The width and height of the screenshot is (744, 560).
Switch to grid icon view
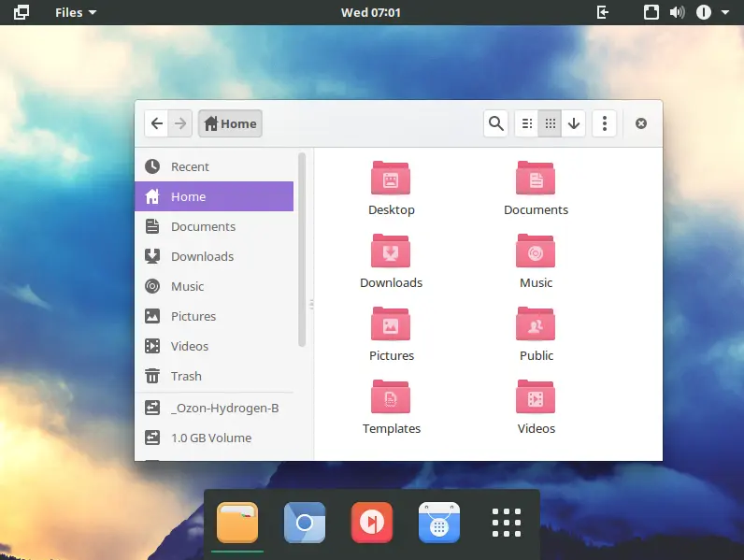(x=551, y=123)
